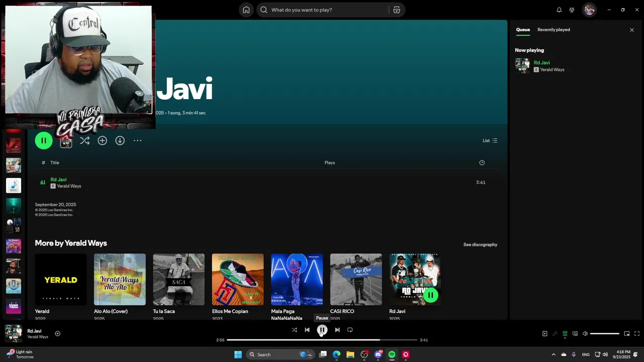Open the 'WAY' library sidebar item
Viewport: 644px width, 362px height.
pyautogui.click(x=14, y=186)
